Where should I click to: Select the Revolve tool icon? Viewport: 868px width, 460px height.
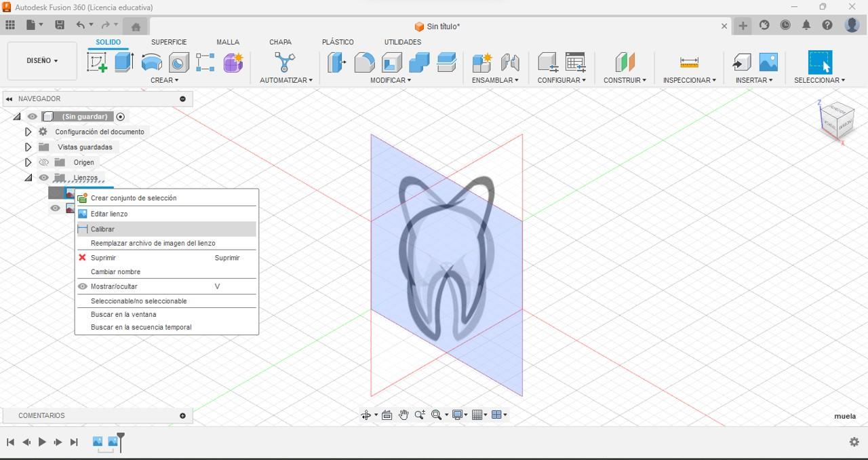point(151,62)
